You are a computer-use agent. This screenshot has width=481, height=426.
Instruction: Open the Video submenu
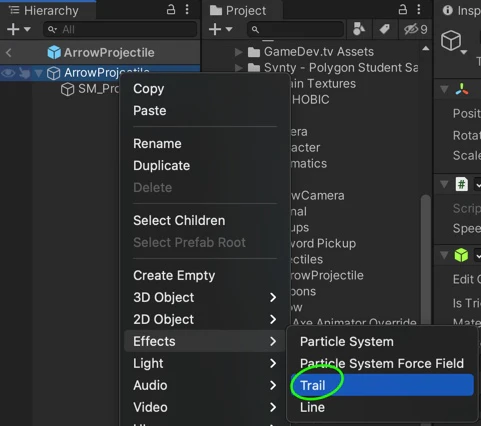click(205, 407)
